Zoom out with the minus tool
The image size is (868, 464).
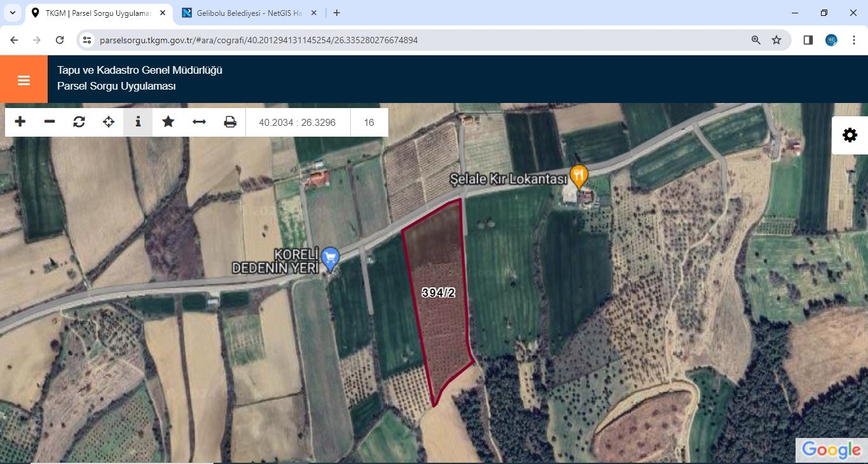coord(50,121)
